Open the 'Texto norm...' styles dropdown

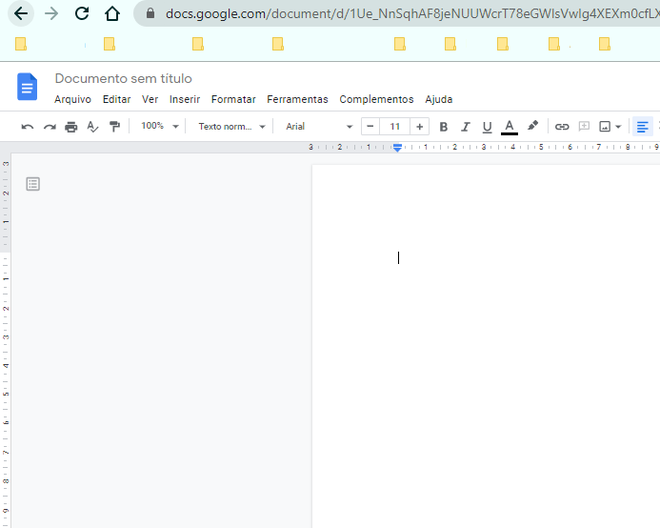(232, 126)
